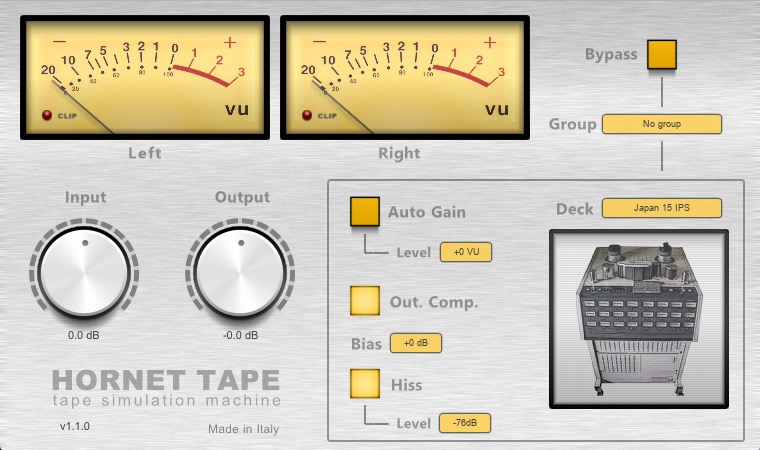Open the Deck selector showing Japan 15 IPS

[x=662, y=208]
